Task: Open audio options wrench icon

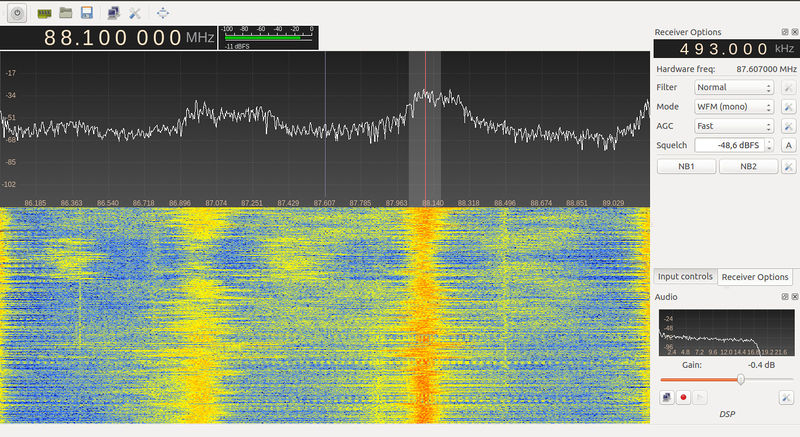Action: coord(787,397)
